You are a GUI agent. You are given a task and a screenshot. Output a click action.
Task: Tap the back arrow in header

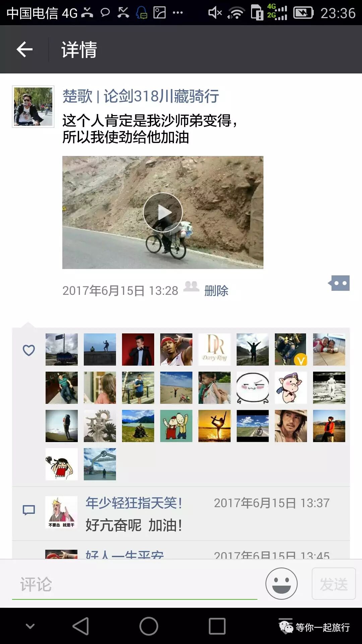(x=24, y=49)
